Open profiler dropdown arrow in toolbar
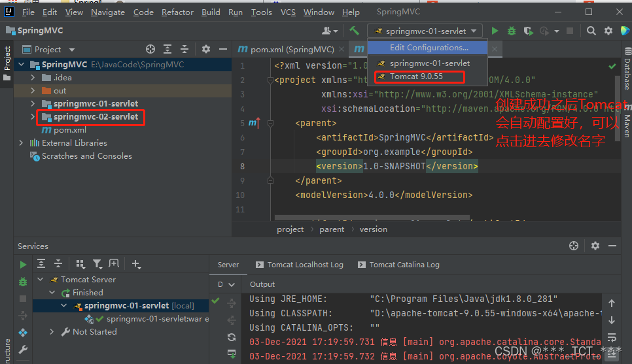The height and width of the screenshot is (364, 632). [557, 31]
